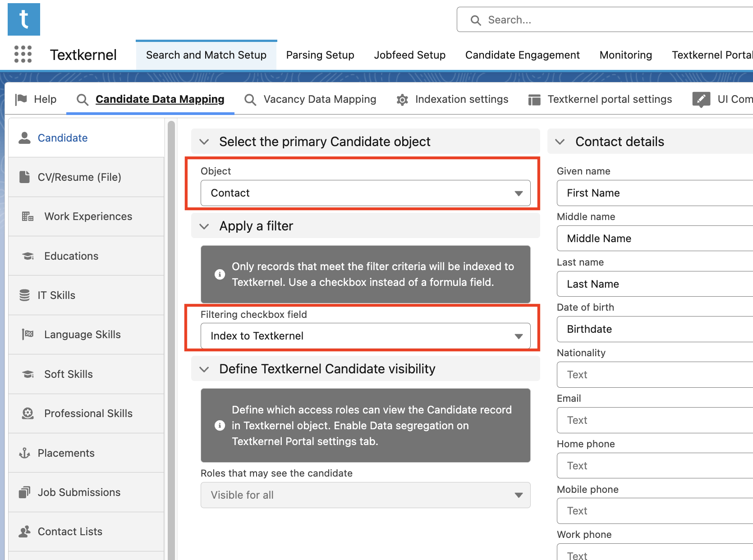The image size is (753, 560).
Task: Click the Home phone text field
Action: tap(655, 466)
